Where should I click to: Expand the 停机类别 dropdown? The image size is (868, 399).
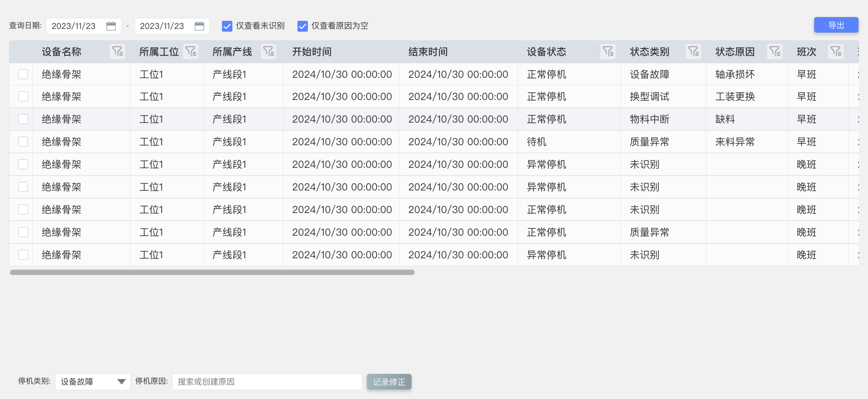coord(121,382)
